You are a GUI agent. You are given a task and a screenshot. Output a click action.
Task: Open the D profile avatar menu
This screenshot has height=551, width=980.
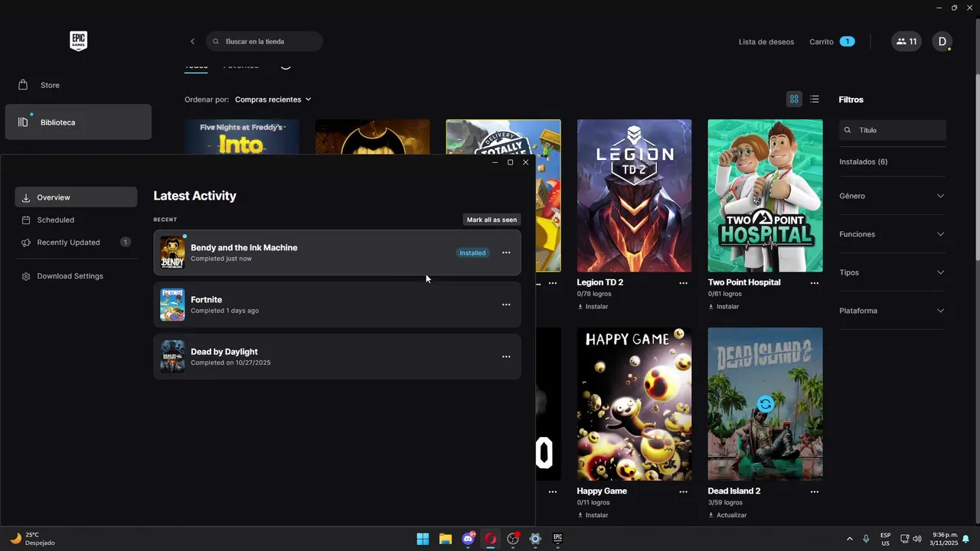[942, 41]
